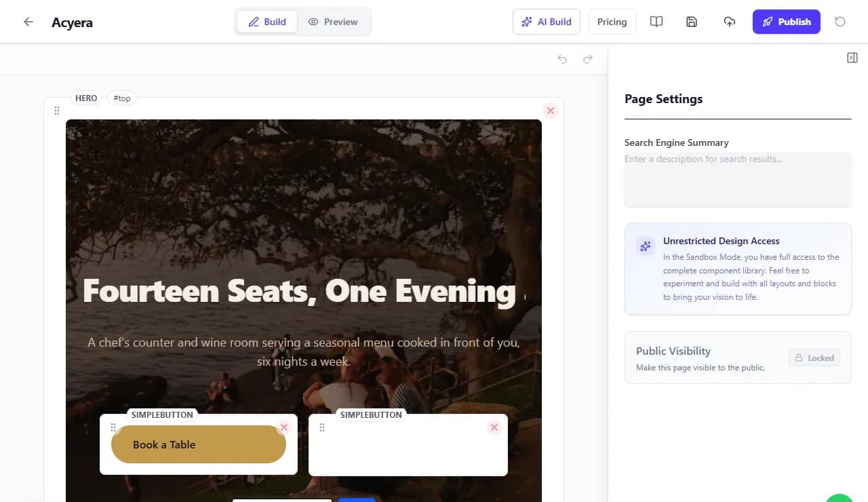Open the Pricing page
Screen dimensions: 868x502
(x=612, y=22)
